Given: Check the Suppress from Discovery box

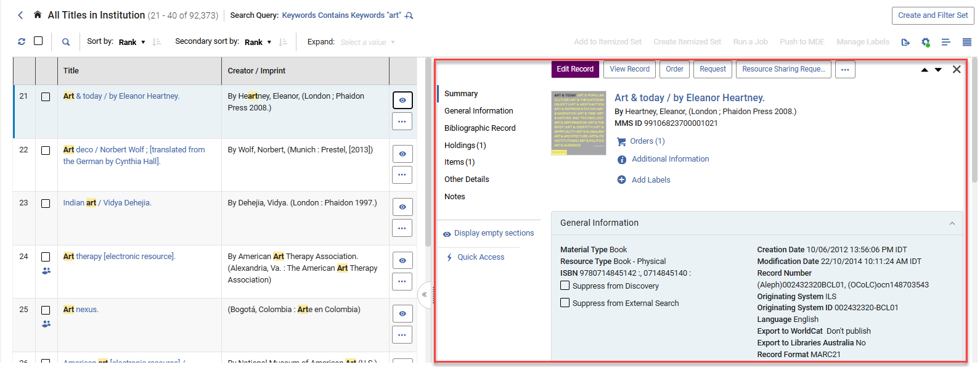Looking at the screenshot, I should pos(565,286).
